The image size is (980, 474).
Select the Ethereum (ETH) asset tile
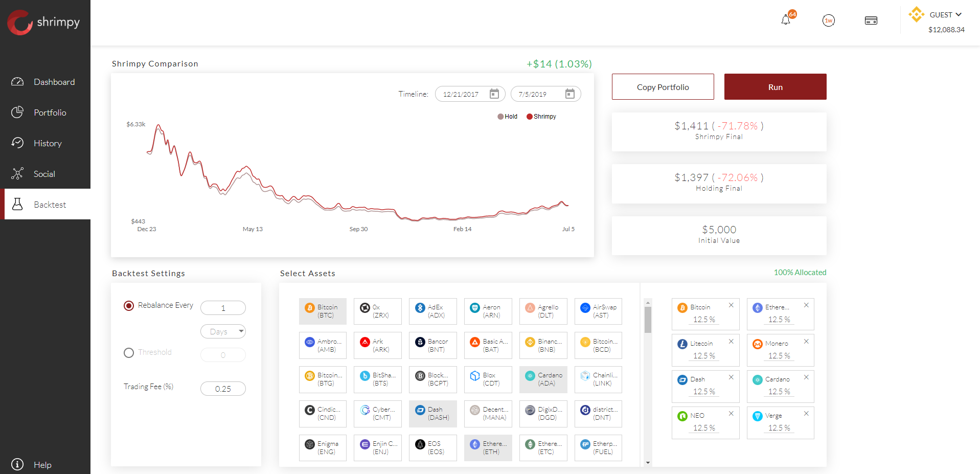pyautogui.click(x=488, y=448)
